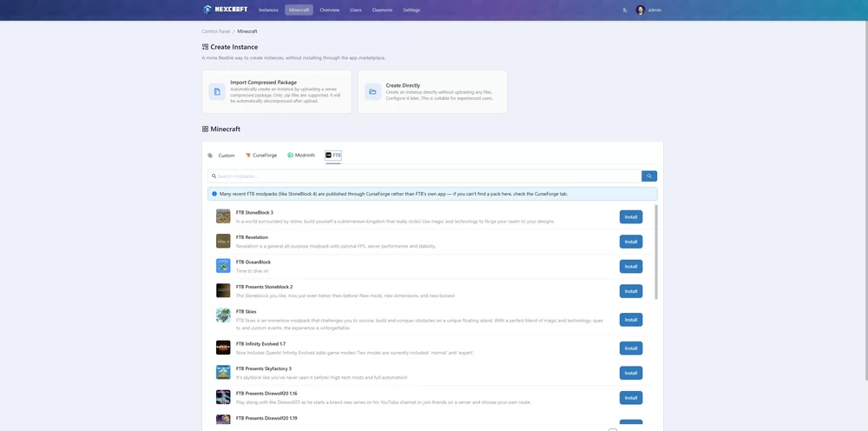Install FTB Infinity Evolved 1.7
868x431 pixels.
coord(631,348)
